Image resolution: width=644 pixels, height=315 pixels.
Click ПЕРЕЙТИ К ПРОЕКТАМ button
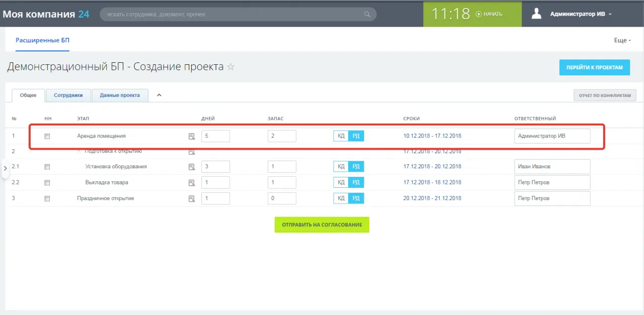(x=594, y=67)
